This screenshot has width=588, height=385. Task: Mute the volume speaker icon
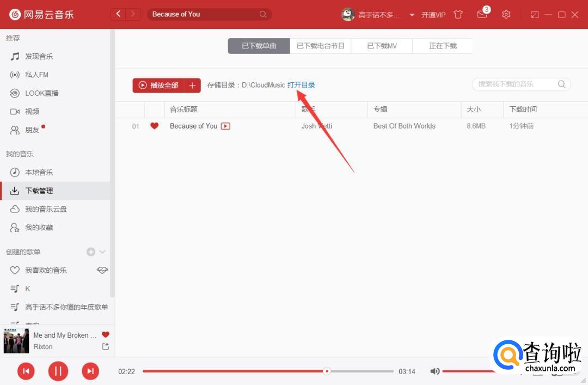pos(434,371)
